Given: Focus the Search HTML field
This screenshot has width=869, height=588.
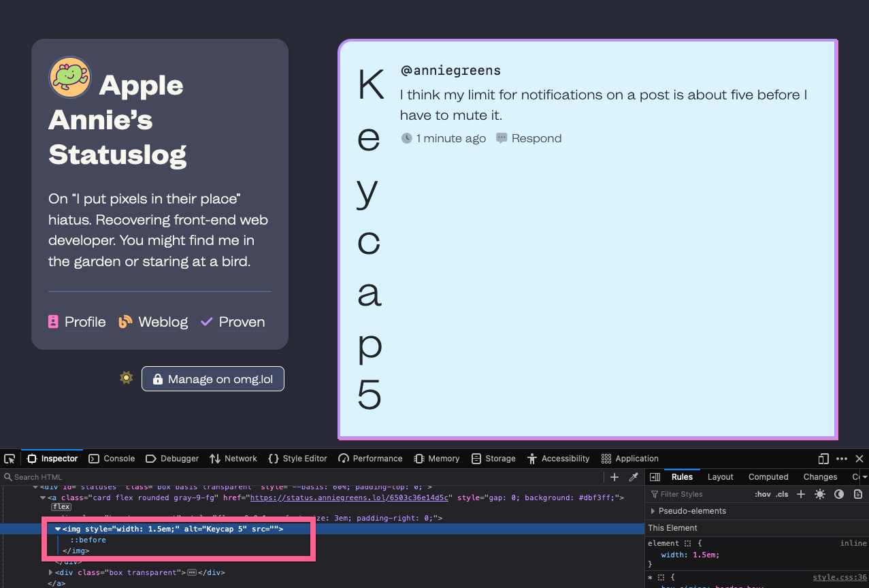Looking at the screenshot, I should pos(304,477).
